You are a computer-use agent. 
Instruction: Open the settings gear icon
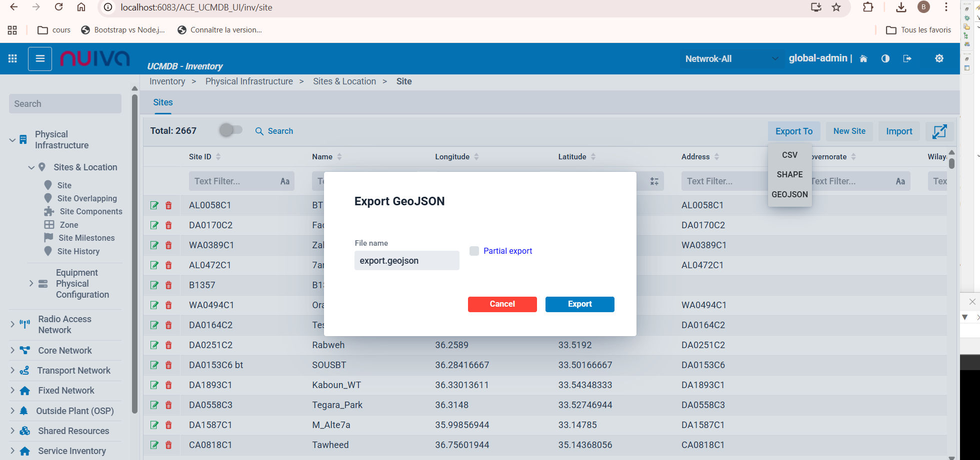coord(939,58)
